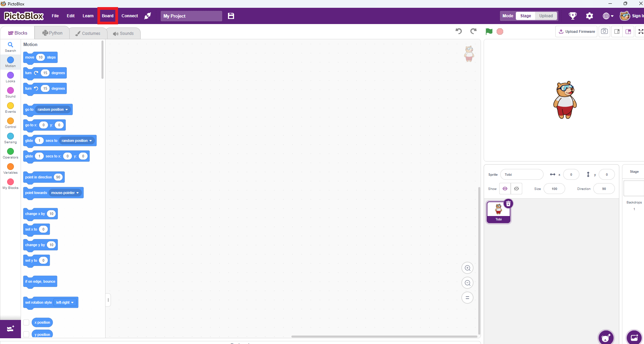Click the Upload Firmware button
Viewport: 644px width, 344px height.
[x=576, y=31]
